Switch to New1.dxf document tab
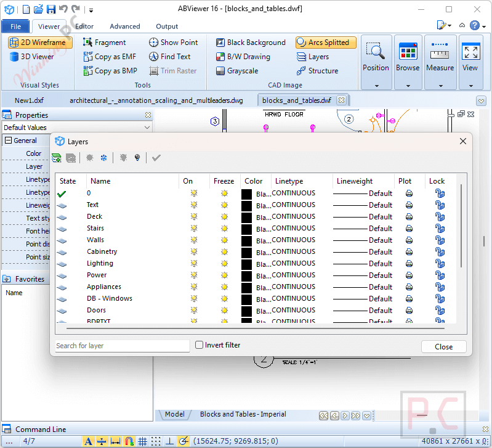The image size is (492, 448). pos(29,100)
